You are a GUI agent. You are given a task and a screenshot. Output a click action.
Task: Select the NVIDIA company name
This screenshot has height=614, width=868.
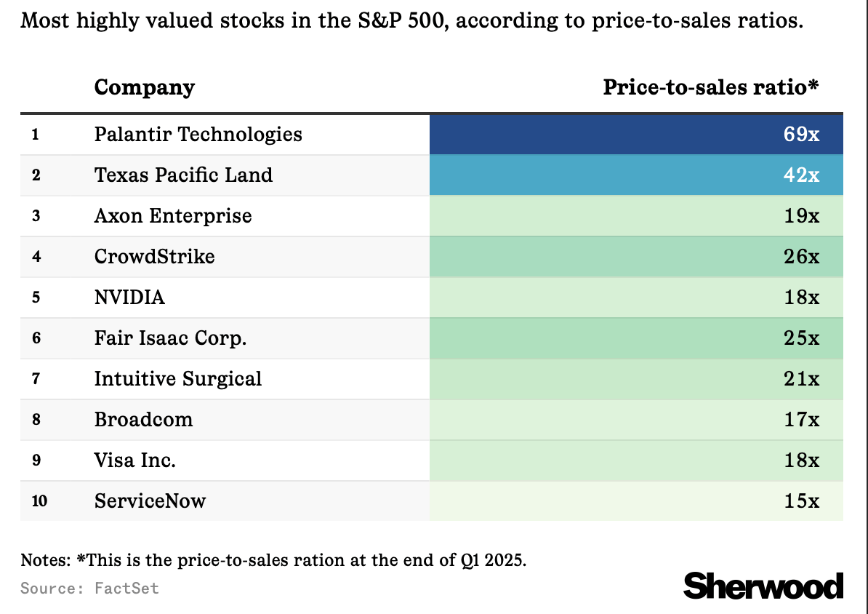(129, 297)
